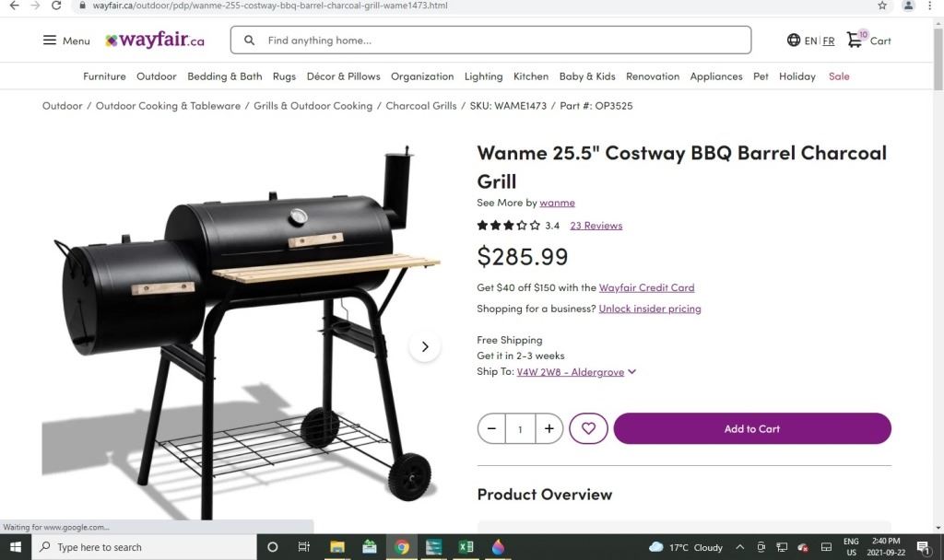
Task: Show the next product image arrow
Action: point(424,346)
